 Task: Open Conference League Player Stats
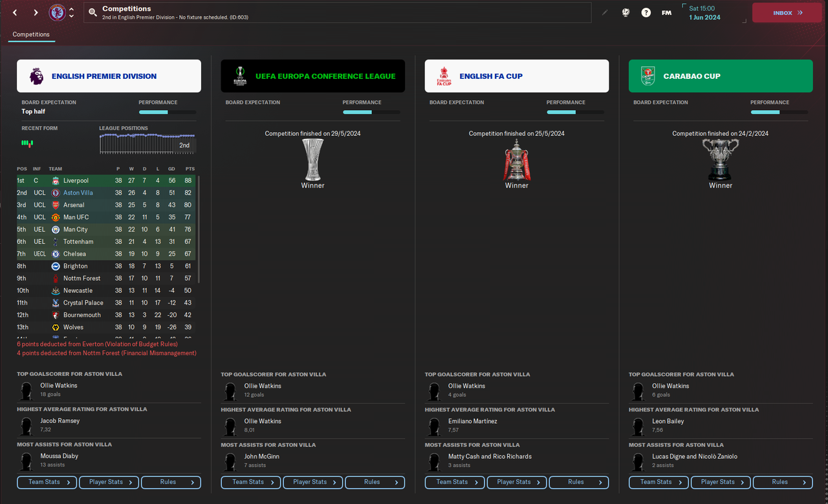[x=313, y=482]
